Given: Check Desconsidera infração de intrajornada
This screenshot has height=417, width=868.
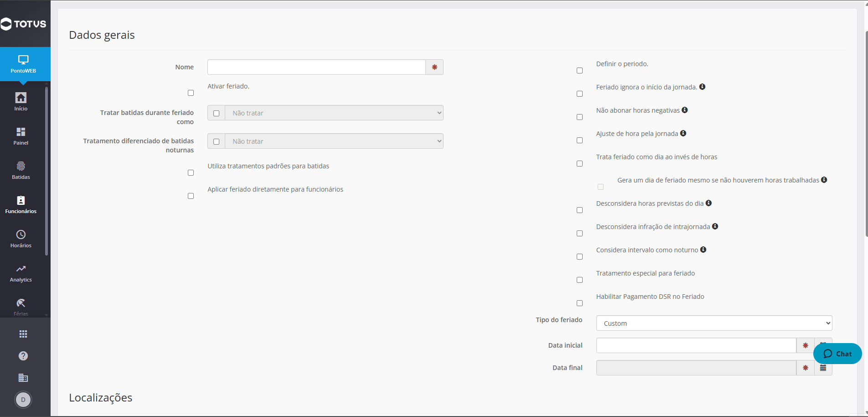Looking at the screenshot, I should coord(579,234).
